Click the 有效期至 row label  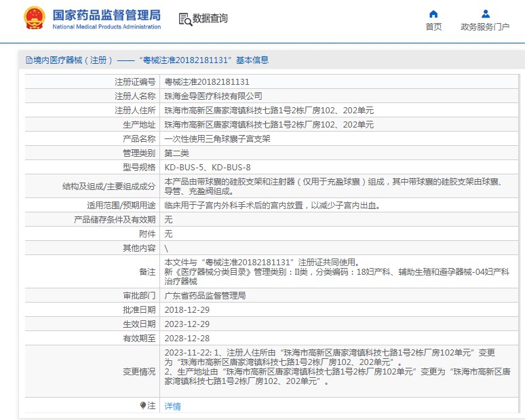pos(139,339)
